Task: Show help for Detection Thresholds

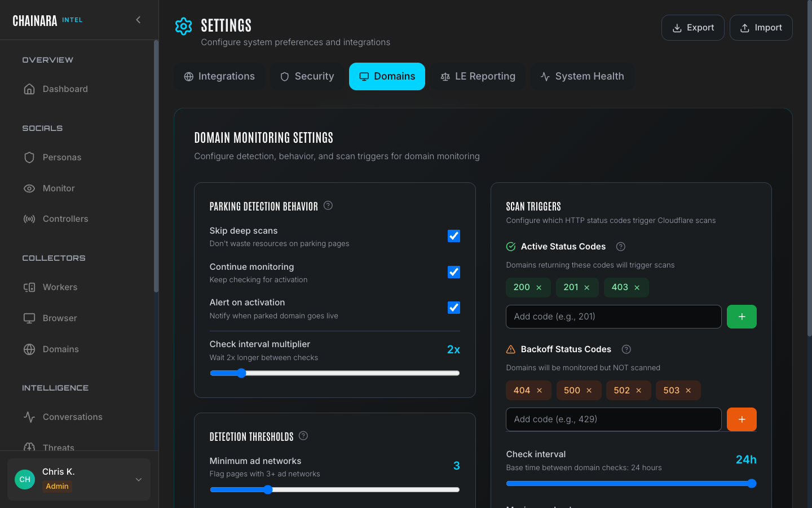Action: [303, 436]
